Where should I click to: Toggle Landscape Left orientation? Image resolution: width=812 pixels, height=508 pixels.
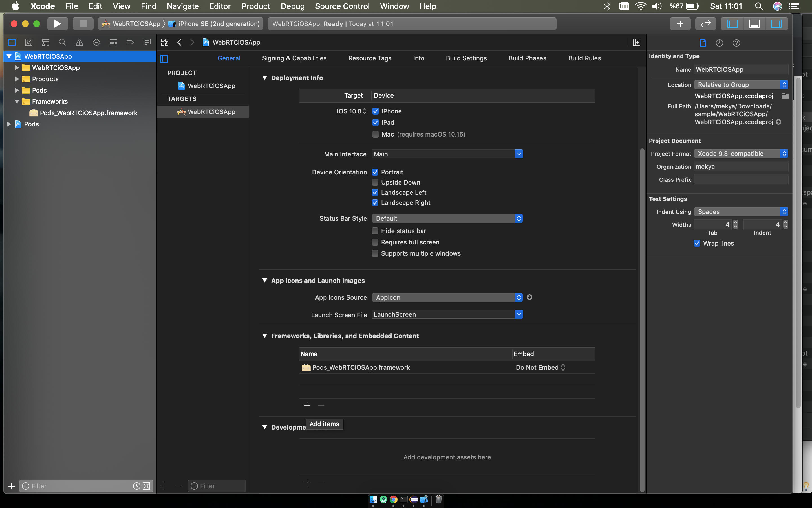[375, 192]
